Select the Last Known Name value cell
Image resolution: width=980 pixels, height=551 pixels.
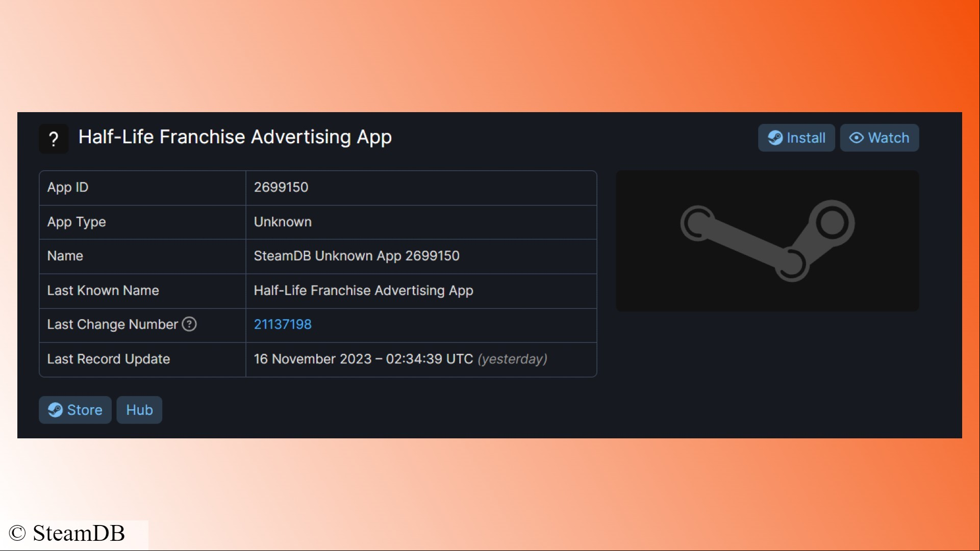tap(421, 291)
